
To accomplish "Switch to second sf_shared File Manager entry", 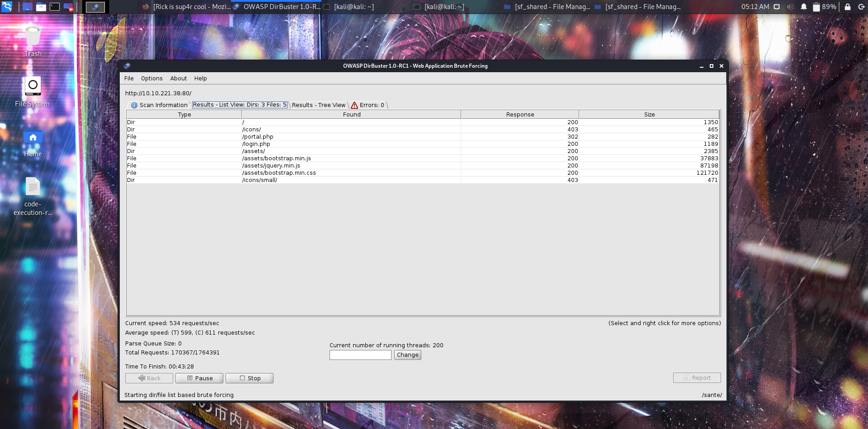I will pos(637,7).
